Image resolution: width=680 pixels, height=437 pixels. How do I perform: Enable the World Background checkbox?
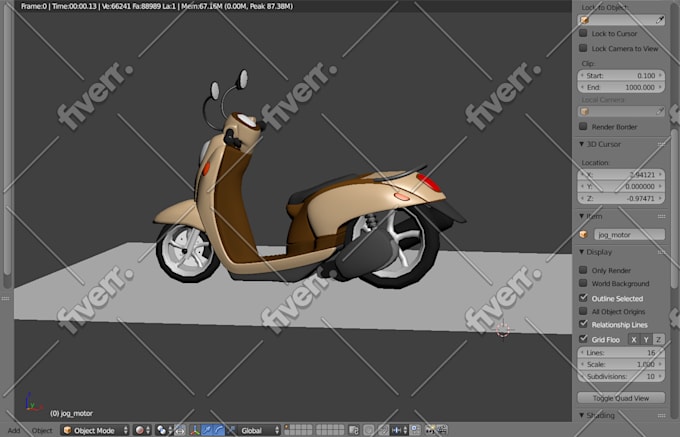pos(583,283)
